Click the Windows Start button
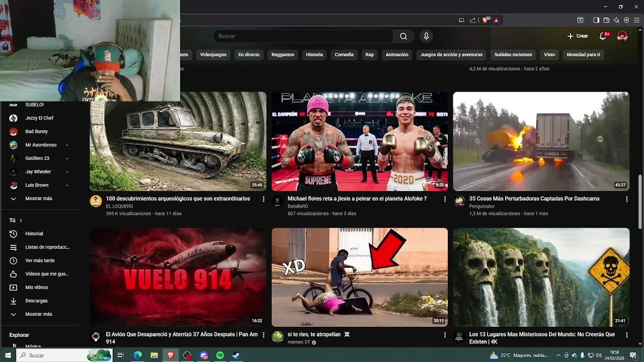This screenshot has width=644, height=362. click(8, 355)
